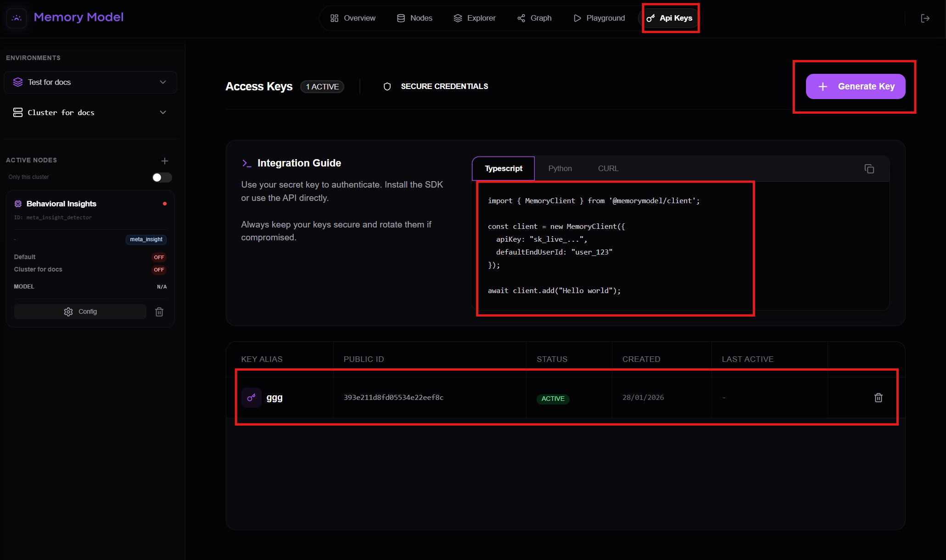
Task: Click the Generate Key button
Action: point(855,86)
